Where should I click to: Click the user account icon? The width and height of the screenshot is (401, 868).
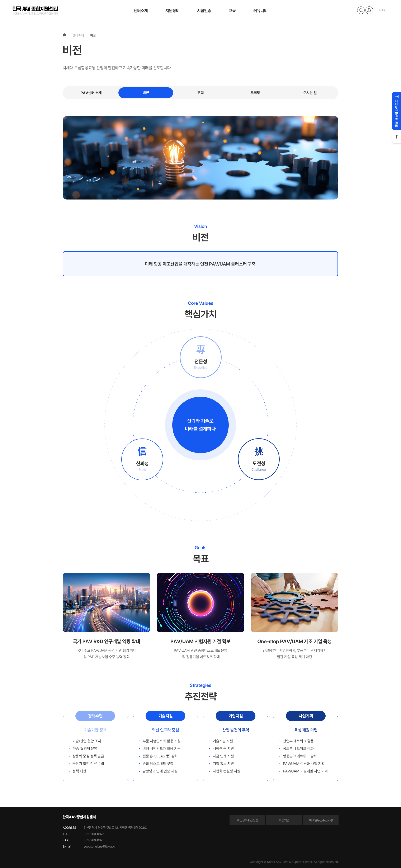[x=369, y=10]
